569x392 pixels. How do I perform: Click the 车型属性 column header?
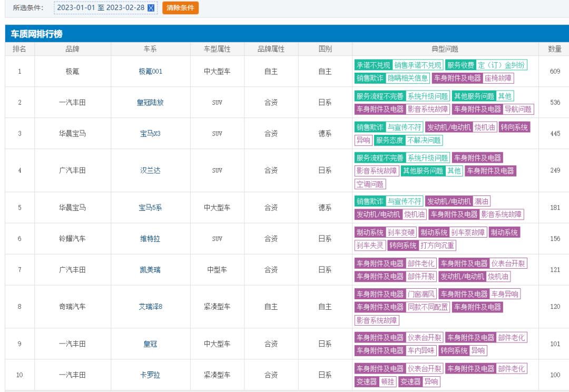coord(217,49)
